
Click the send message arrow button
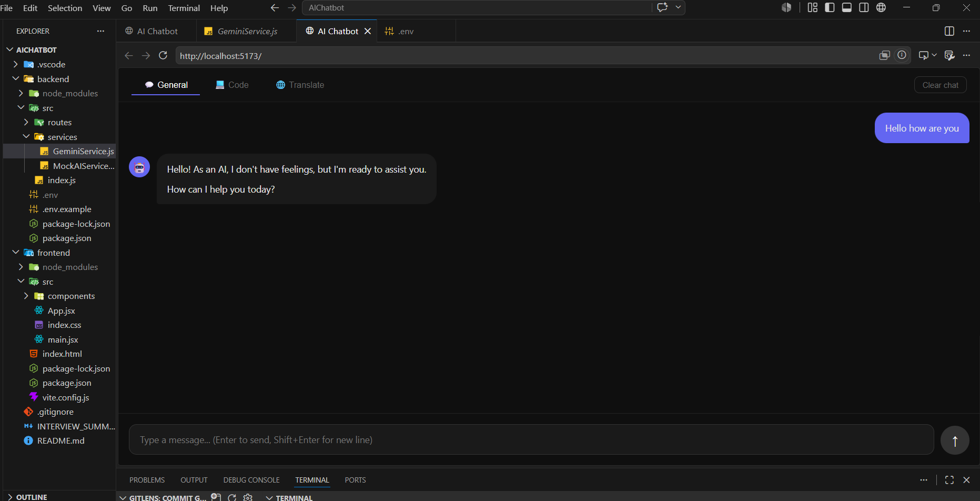[x=955, y=440]
